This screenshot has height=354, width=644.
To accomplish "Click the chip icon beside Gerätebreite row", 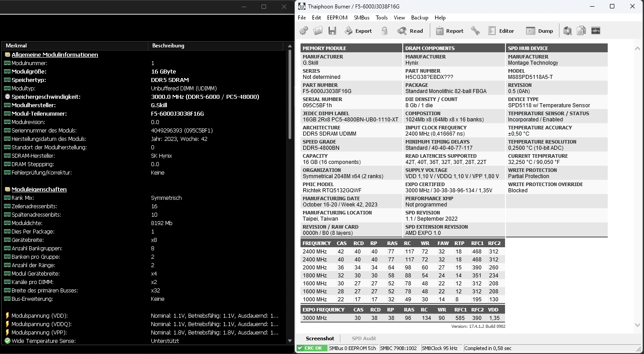I will 7,240.
